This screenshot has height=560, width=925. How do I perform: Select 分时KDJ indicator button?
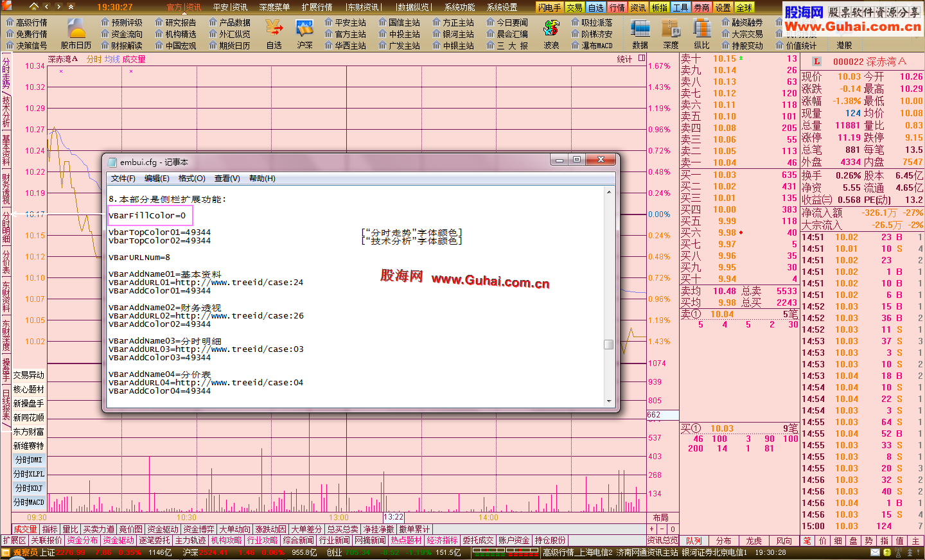pos(29,488)
